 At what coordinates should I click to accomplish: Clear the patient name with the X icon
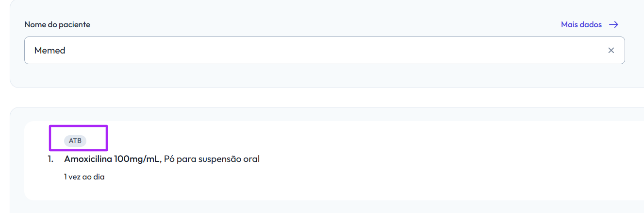(611, 51)
